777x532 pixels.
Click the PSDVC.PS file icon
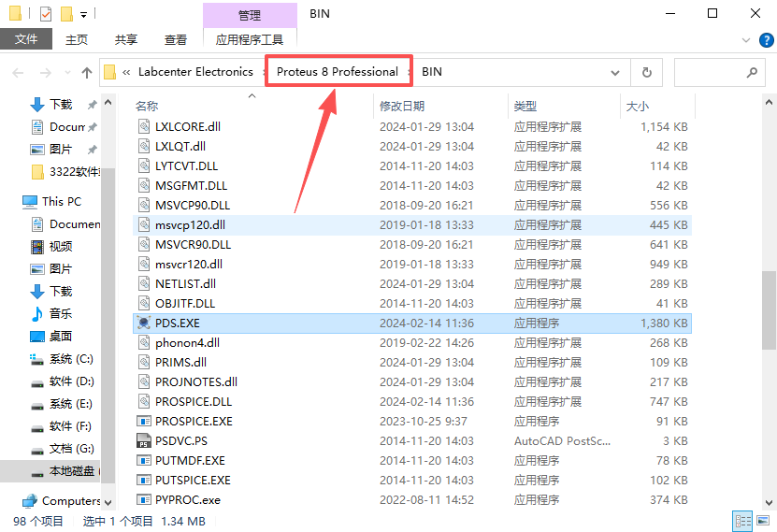pyautogui.click(x=143, y=440)
